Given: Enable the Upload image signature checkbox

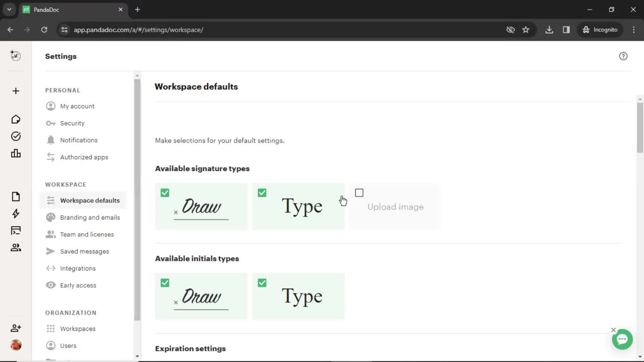Looking at the screenshot, I should click(x=359, y=193).
